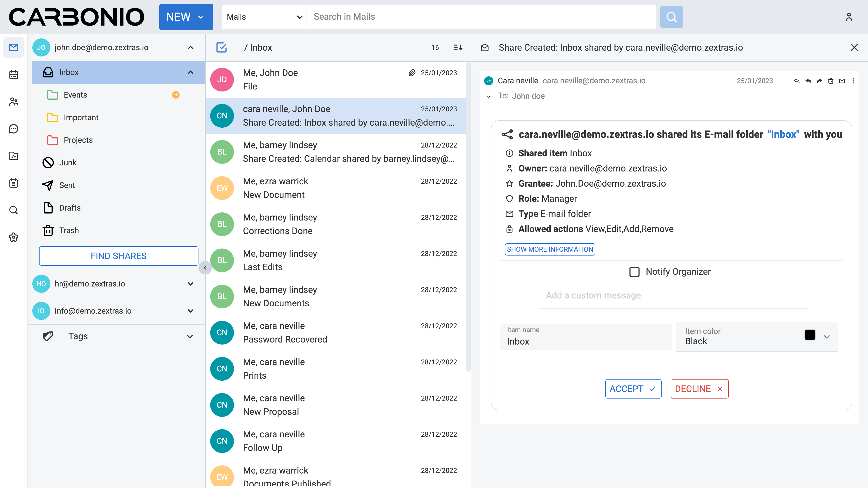This screenshot has width=868, height=488.
Task: Click the black Item color swatch
Action: tap(810, 335)
